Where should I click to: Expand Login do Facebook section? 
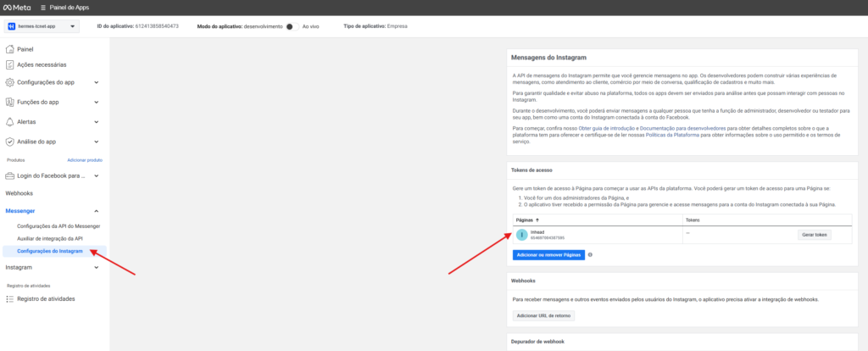tap(97, 176)
